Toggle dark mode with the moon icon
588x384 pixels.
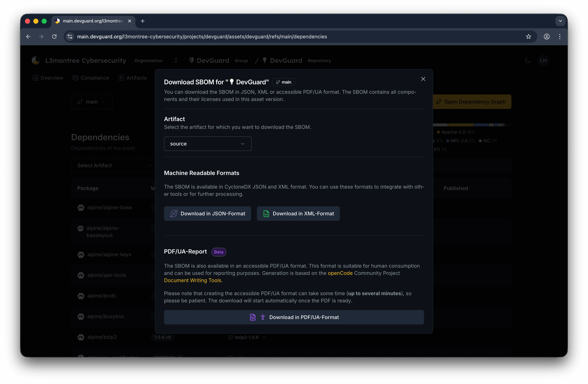(528, 60)
